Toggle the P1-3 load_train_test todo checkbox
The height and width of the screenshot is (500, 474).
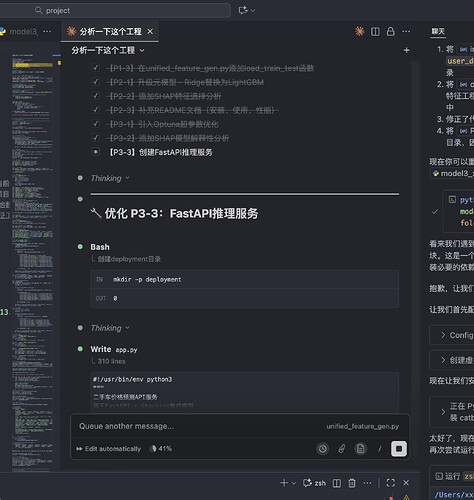pyautogui.click(x=96, y=68)
